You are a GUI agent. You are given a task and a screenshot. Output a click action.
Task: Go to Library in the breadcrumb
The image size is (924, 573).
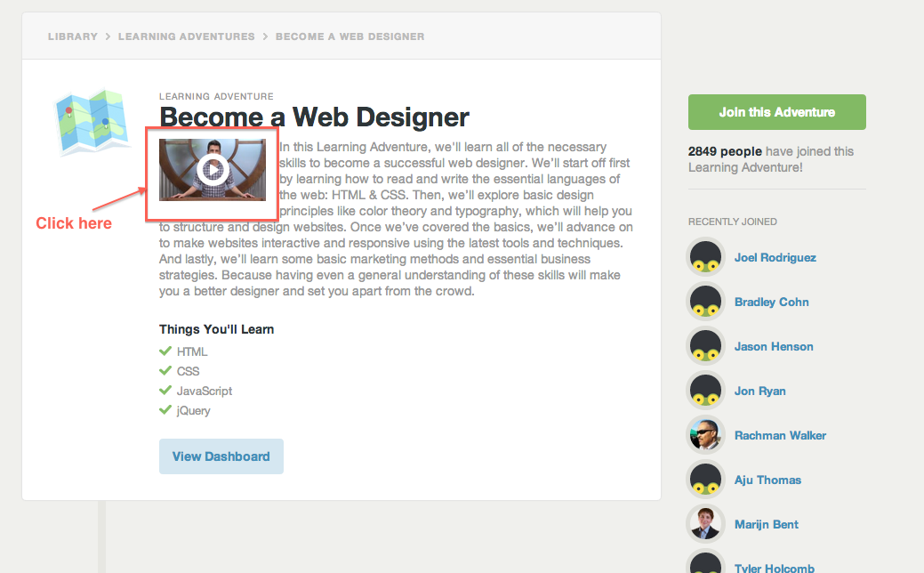(x=73, y=36)
